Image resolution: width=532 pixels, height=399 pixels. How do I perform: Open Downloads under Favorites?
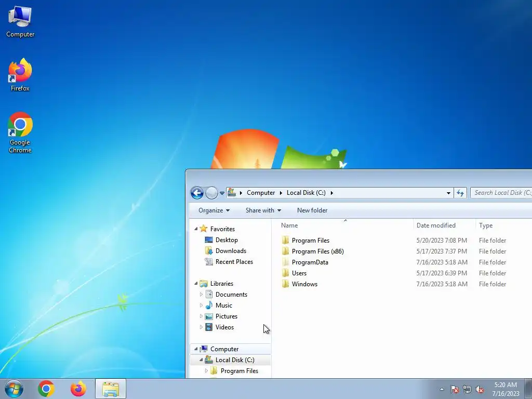coord(231,251)
